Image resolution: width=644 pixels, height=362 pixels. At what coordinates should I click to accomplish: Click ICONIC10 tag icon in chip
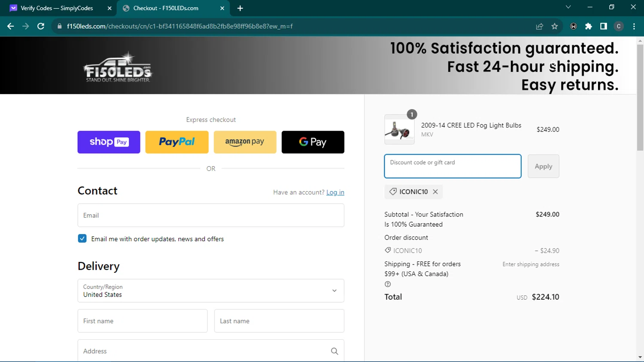(x=393, y=192)
